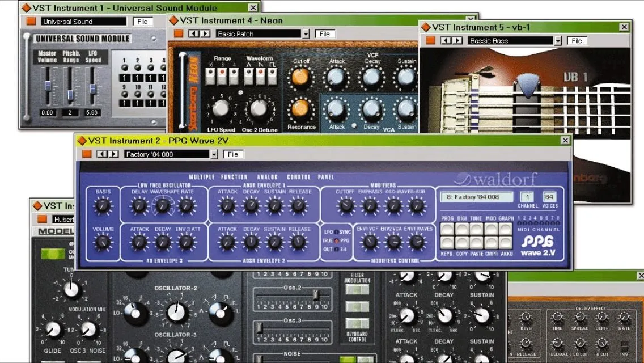Click Factory '84 008 field beside power button
Image resolution: width=644 pixels, height=363 pixels.
tap(167, 154)
